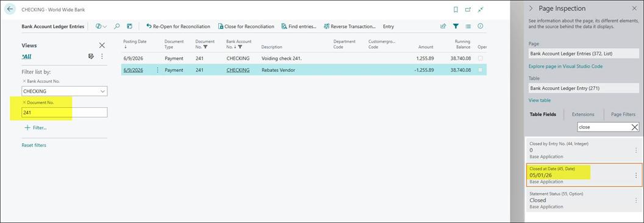Click the View table link

click(x=540, y=100)
